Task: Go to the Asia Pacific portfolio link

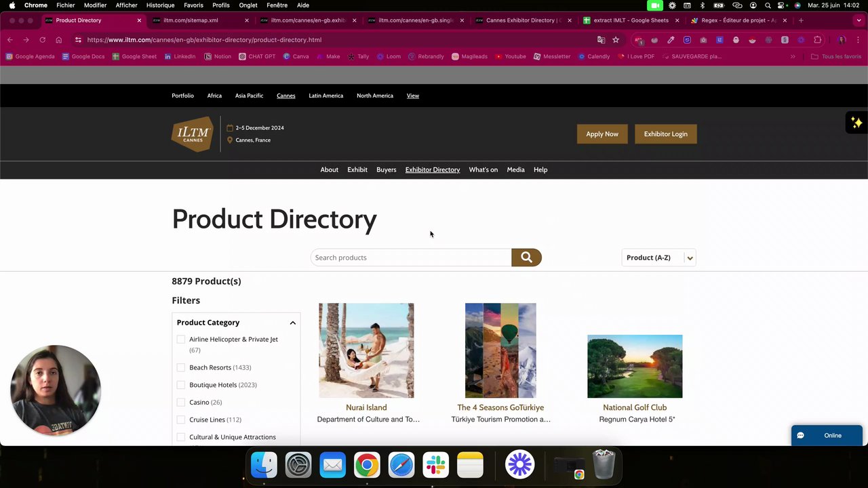Action: [249, 96]
